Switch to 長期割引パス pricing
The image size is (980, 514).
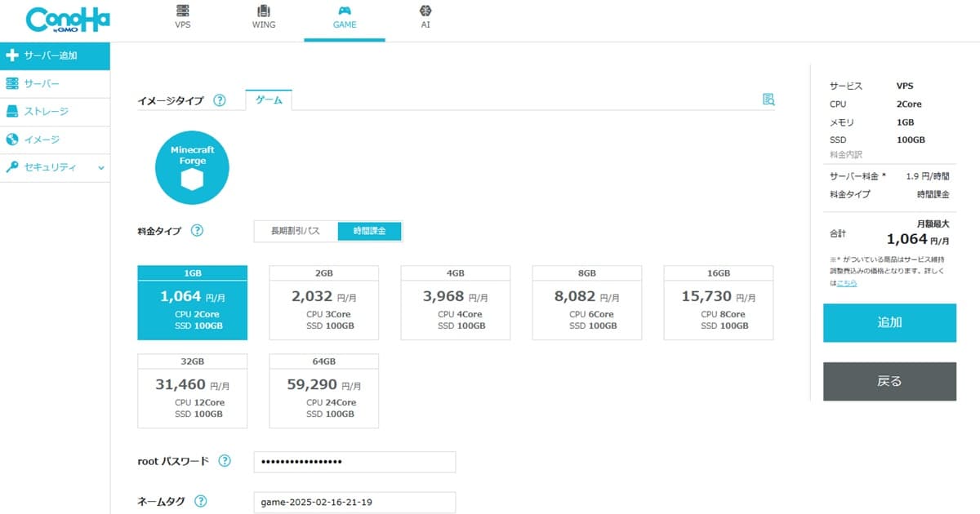[296, 232]
